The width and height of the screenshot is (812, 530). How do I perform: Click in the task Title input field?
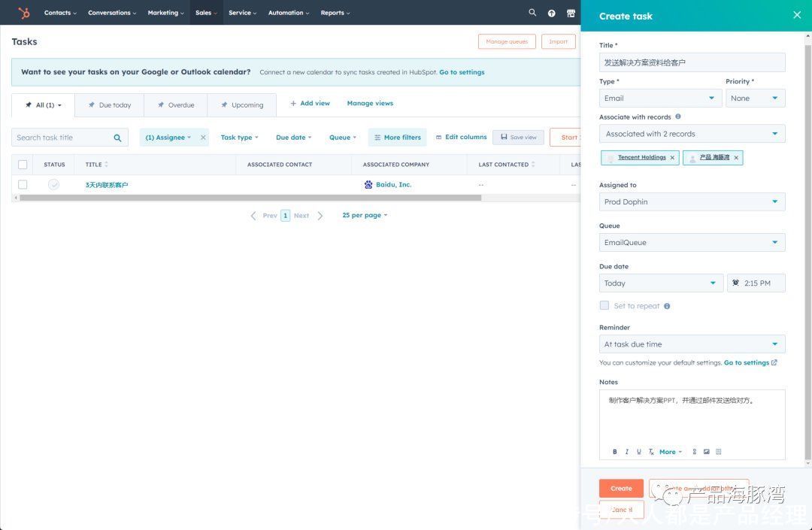[x=692, y=62]
